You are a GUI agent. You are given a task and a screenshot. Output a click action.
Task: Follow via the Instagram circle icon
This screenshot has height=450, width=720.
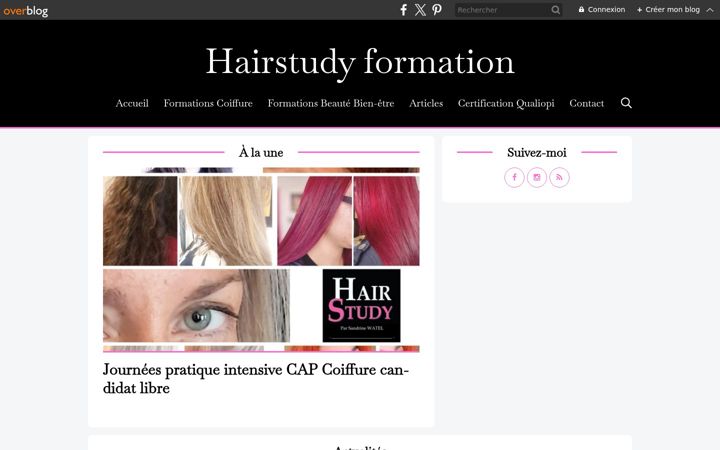pos(537,177)
